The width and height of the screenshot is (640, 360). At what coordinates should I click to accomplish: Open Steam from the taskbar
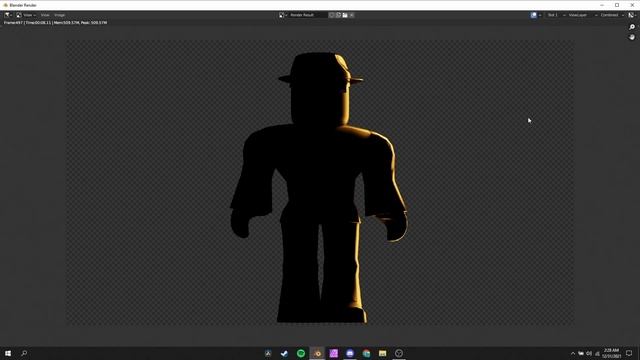point(284,353)
